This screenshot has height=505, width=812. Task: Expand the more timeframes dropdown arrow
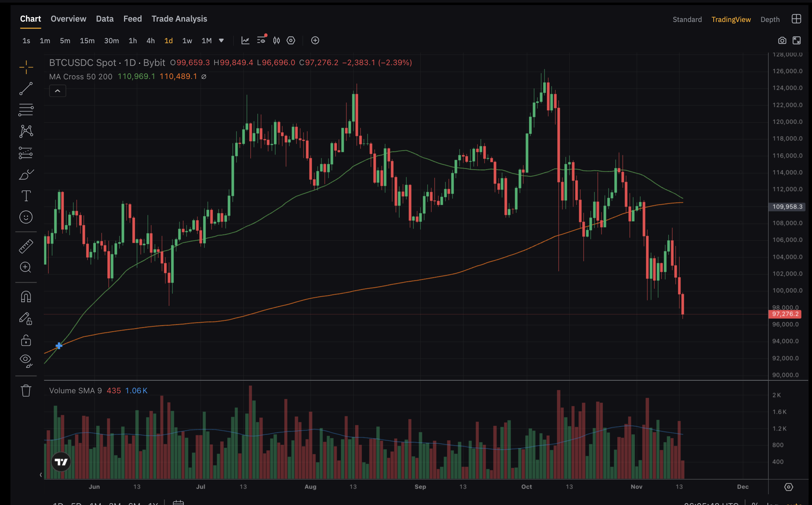221,41
